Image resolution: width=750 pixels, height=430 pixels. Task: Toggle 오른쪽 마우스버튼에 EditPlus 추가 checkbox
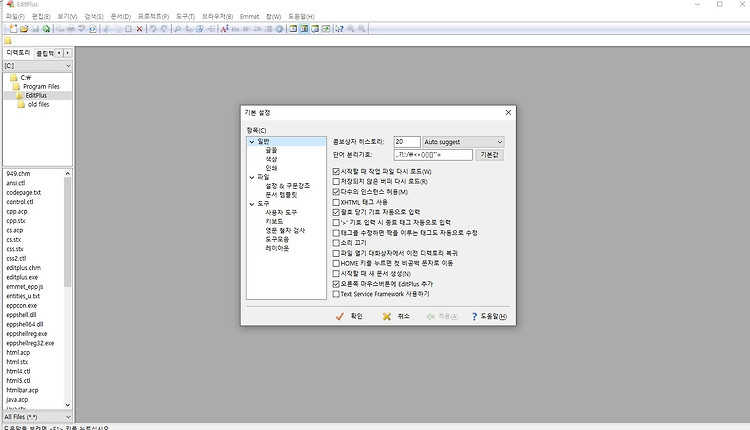click(x=336, y=284)
